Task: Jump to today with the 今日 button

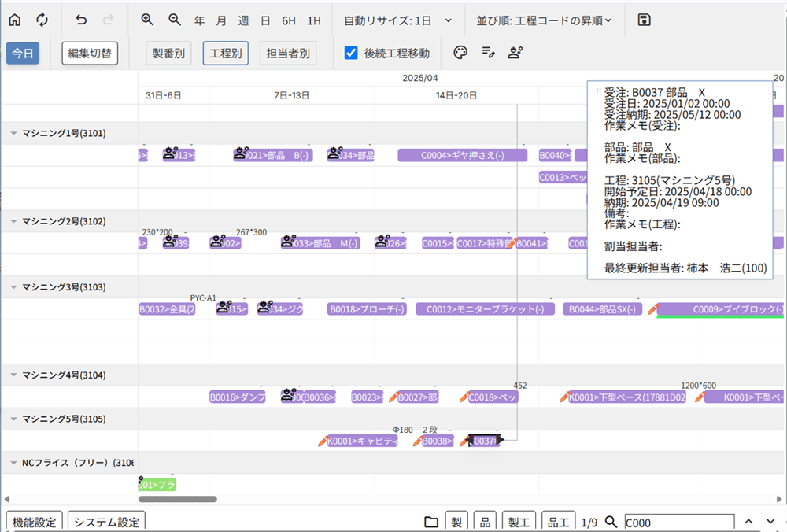Action: click(23, 54)
